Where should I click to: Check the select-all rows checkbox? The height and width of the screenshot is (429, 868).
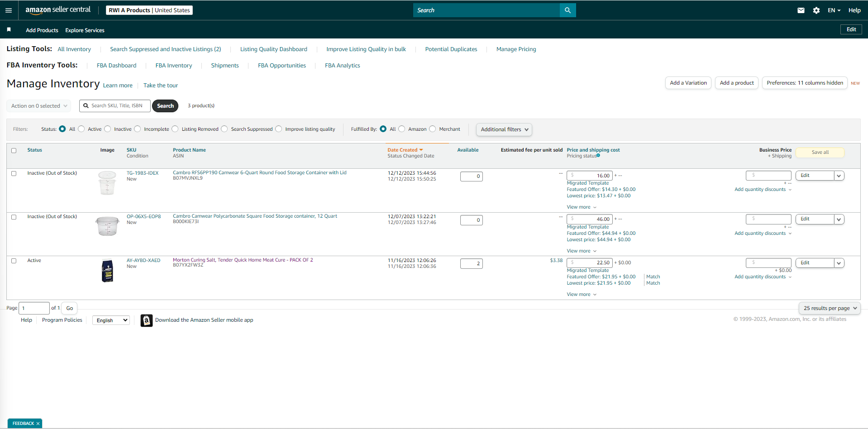pyautogui.click(x=14, y=151)
